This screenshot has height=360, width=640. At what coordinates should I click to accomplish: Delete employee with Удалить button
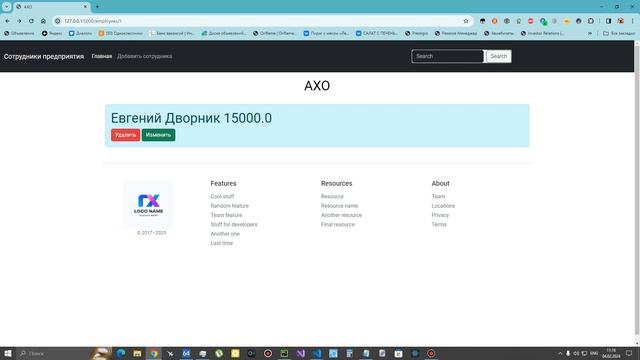[125, 135]
